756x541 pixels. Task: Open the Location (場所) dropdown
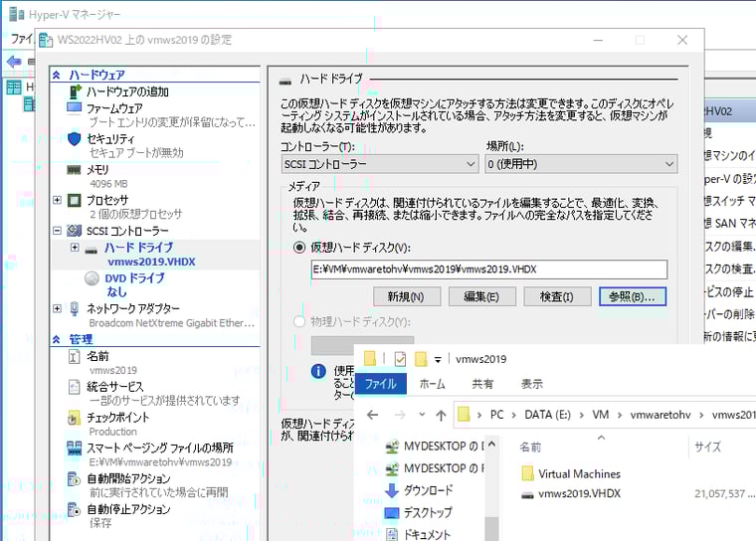581,164
